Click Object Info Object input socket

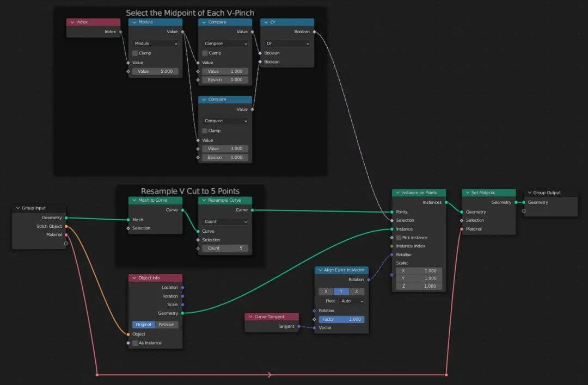[x=128, y=334]
